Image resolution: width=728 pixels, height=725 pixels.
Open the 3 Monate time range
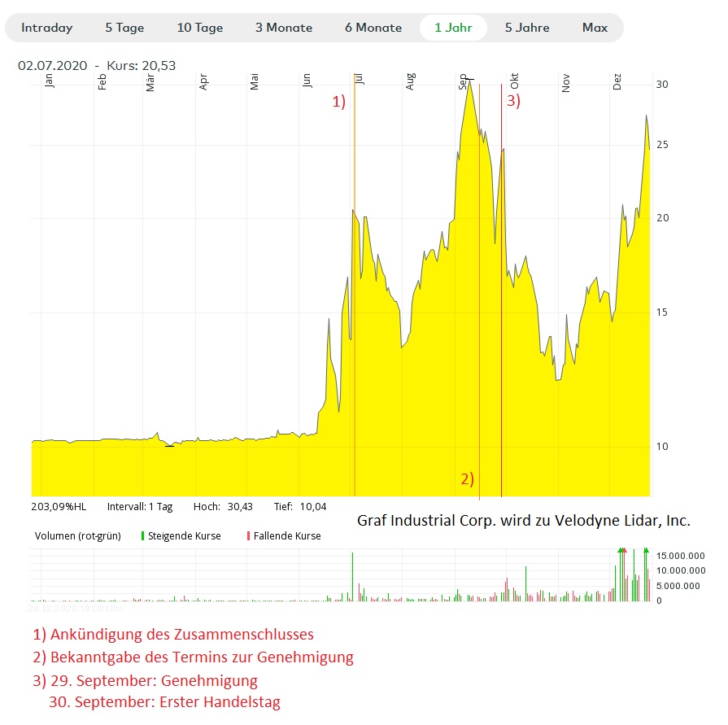click(284, 28)
